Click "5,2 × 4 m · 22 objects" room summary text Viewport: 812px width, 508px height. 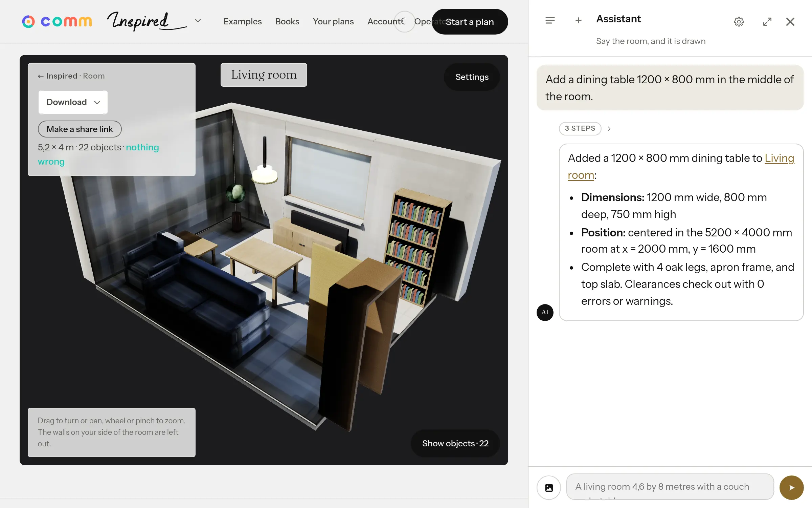(80, 147)
